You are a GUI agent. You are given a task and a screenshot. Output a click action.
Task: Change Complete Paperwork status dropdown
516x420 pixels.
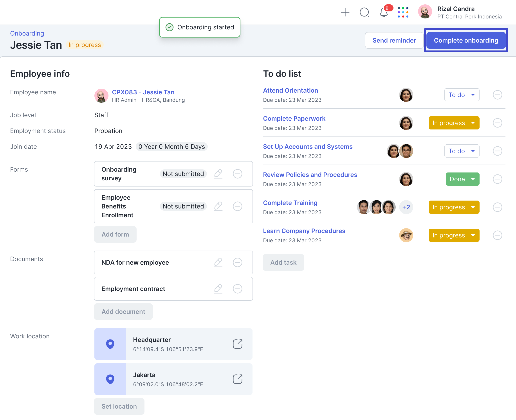(x=454, y=123)
